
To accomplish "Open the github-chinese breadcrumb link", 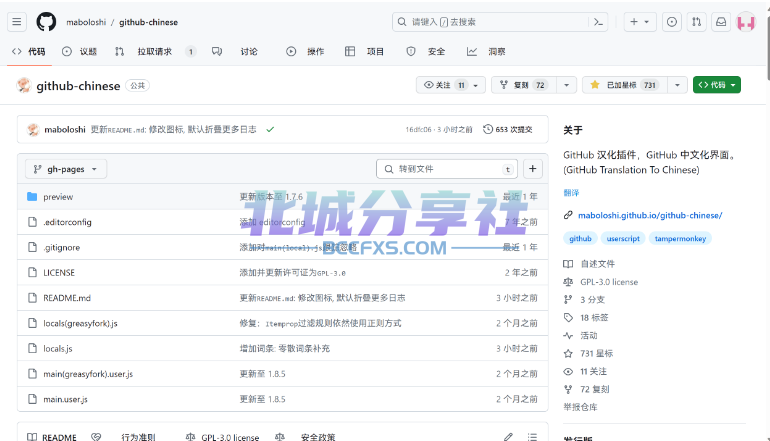I will (x=148, y=22).
